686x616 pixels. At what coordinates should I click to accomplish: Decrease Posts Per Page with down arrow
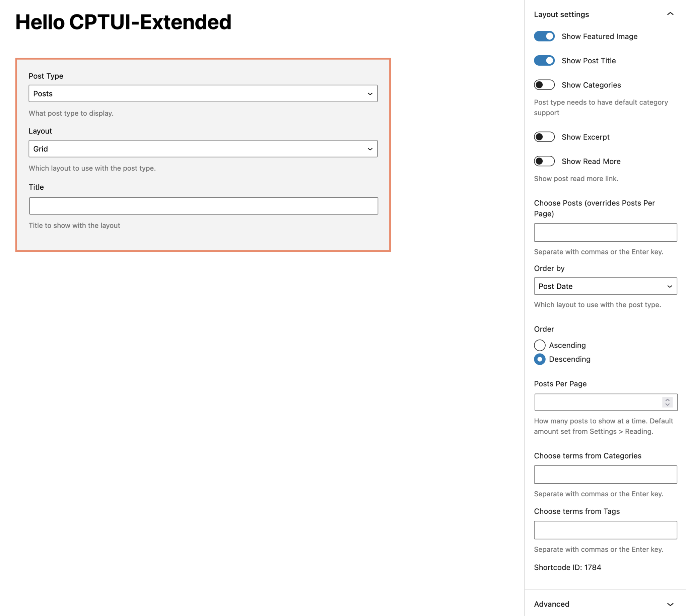tap(667, 405)
